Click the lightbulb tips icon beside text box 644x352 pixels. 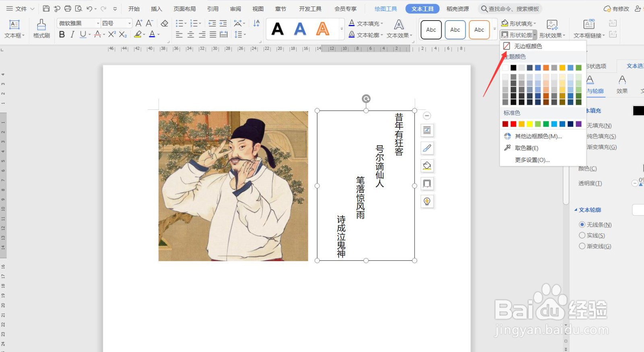point(427,201)
